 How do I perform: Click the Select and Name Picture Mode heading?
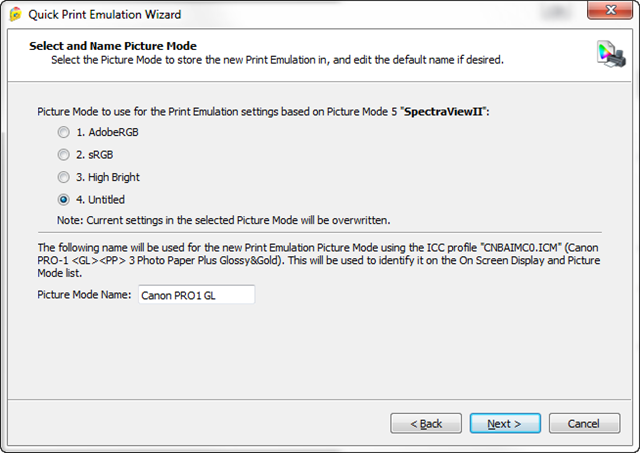112,46
